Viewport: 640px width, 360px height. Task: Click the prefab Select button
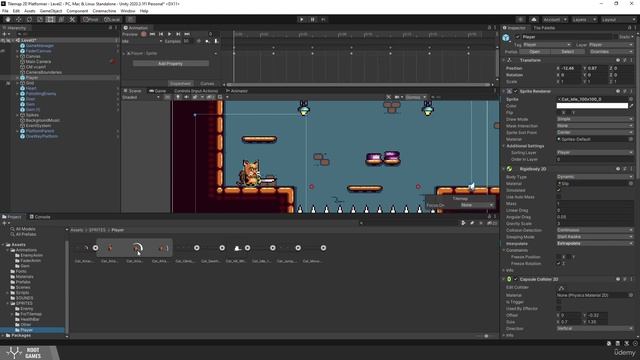tap(567, 52)
